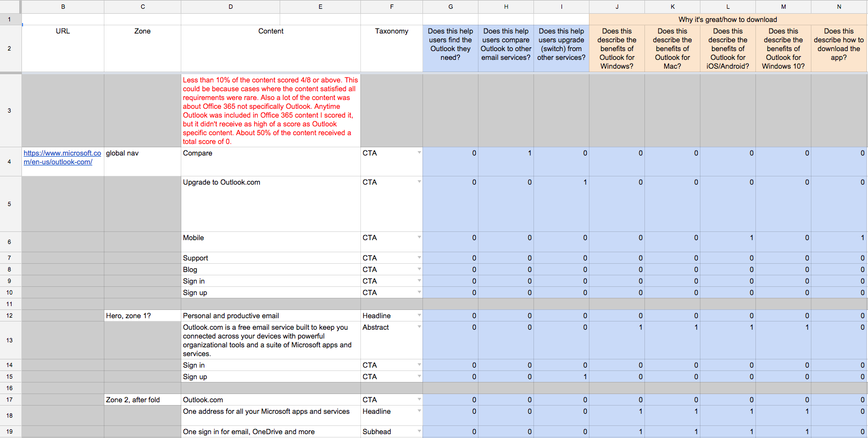Select 'describe how to download the app?' header
This screenshot has height=438, width=868.
tap(839, 48)
